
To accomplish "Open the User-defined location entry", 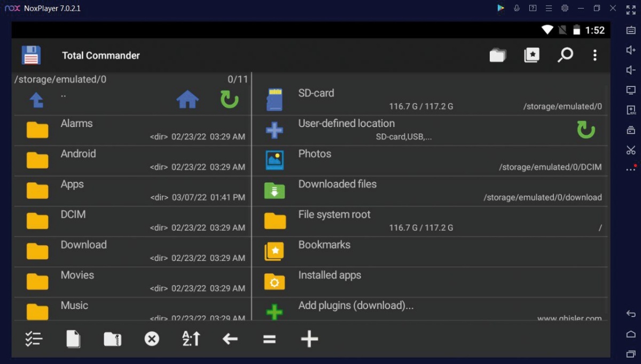I will click(x=430, y=130).
